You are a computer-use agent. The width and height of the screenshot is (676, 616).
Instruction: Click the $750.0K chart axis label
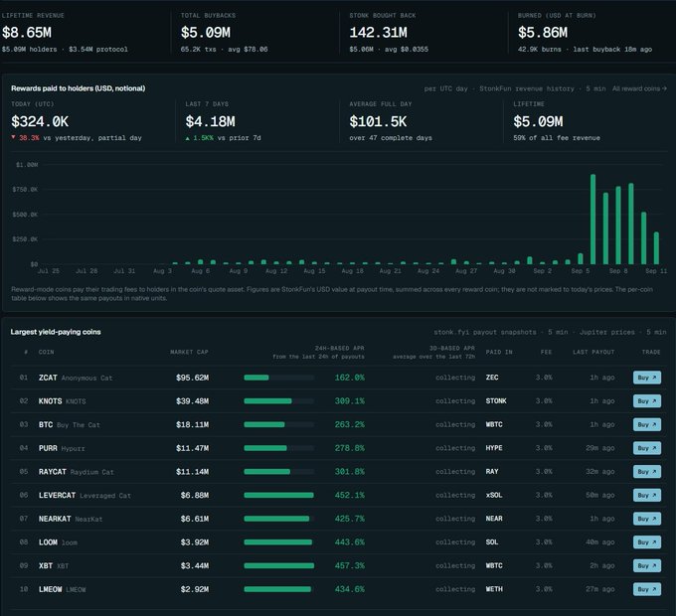(x=25, y=190)
